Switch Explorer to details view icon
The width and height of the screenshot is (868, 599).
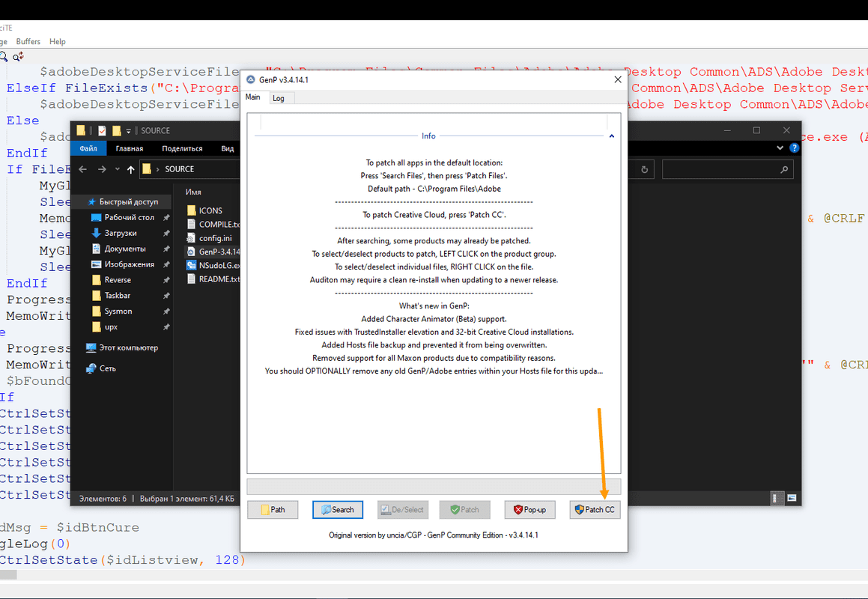pyautogui.click(x=778, y=498)
